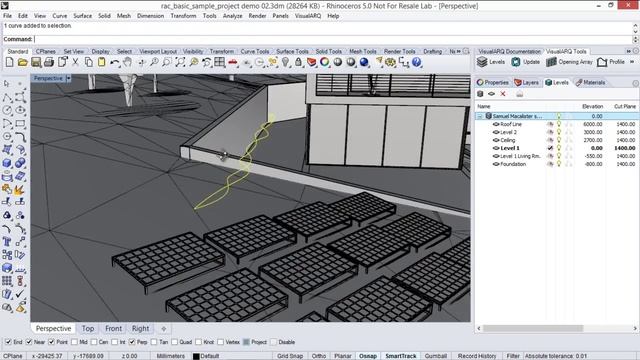Click the Update button in VisualARQ Tools

click(x=526, y=62)
